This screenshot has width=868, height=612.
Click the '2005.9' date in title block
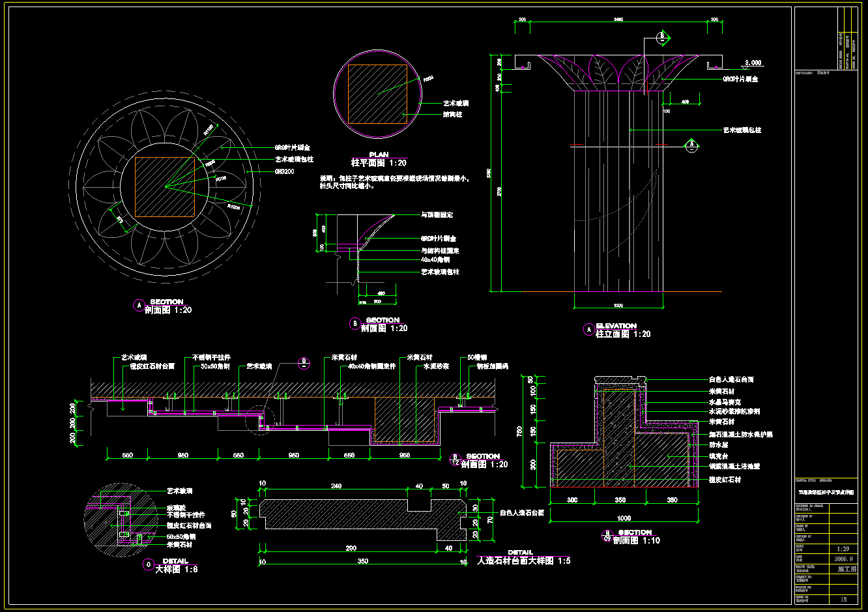(843, 559)
